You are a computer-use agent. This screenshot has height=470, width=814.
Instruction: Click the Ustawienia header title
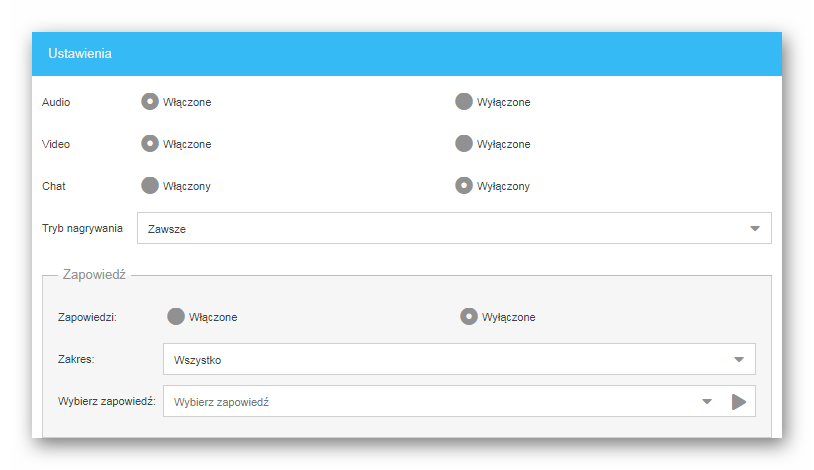(x=80, y=53)
